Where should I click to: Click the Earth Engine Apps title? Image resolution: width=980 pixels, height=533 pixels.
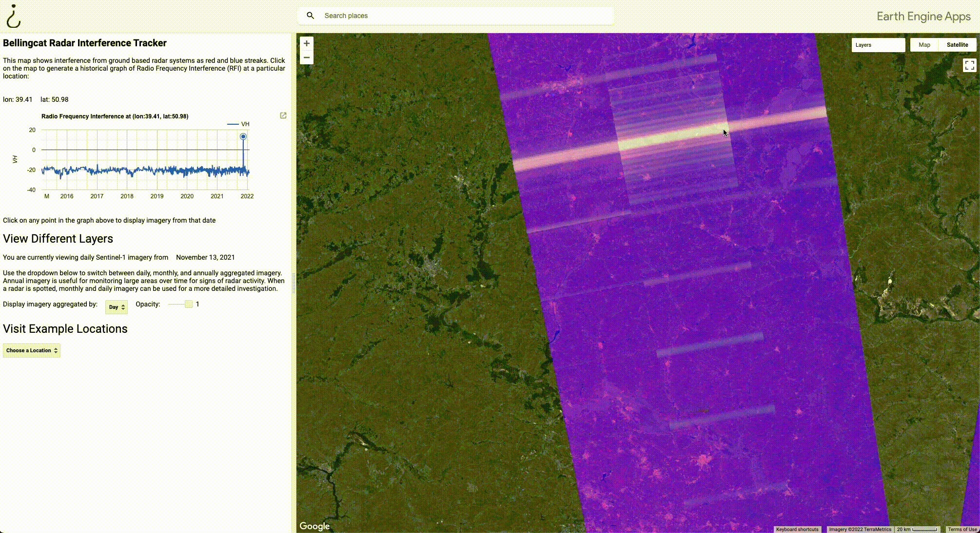pyautogui.click(x=923, y=17)
